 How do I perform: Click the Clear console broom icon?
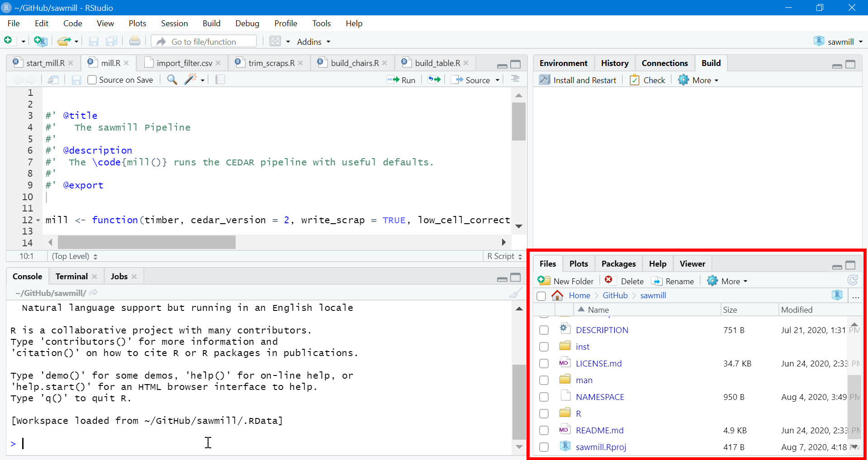pyautogui.click(x=516, y=293)
